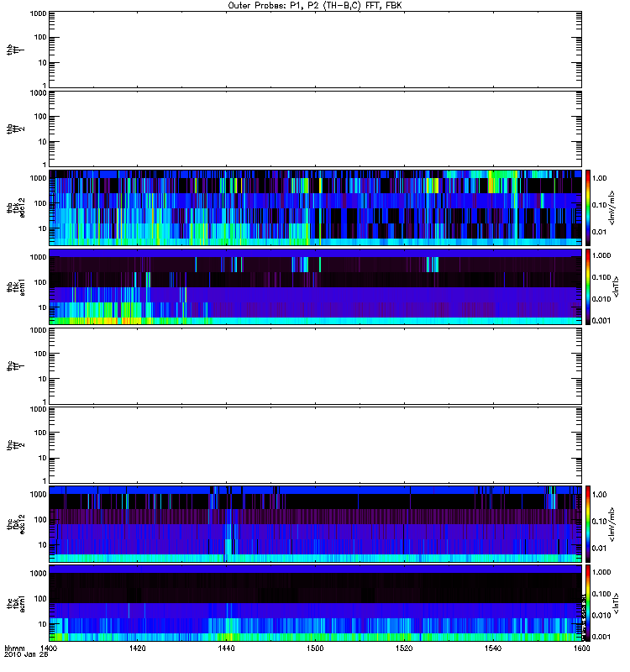The width and height of the screenshot is (630, 672).
Task: Click the 'thb fbk scm1' y-axis title
Action: [x=16, y=286]
